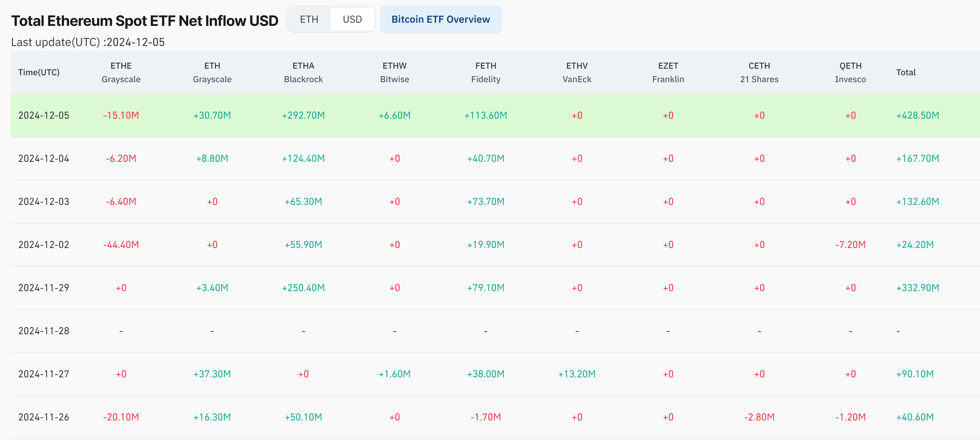Click the Time(UTC) column header

click(x=39, y=72)
